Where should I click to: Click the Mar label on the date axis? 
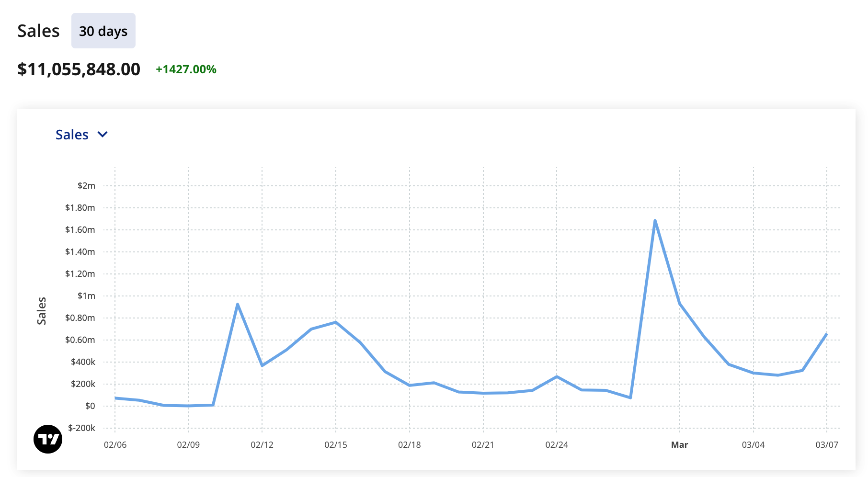pos(679,445)
